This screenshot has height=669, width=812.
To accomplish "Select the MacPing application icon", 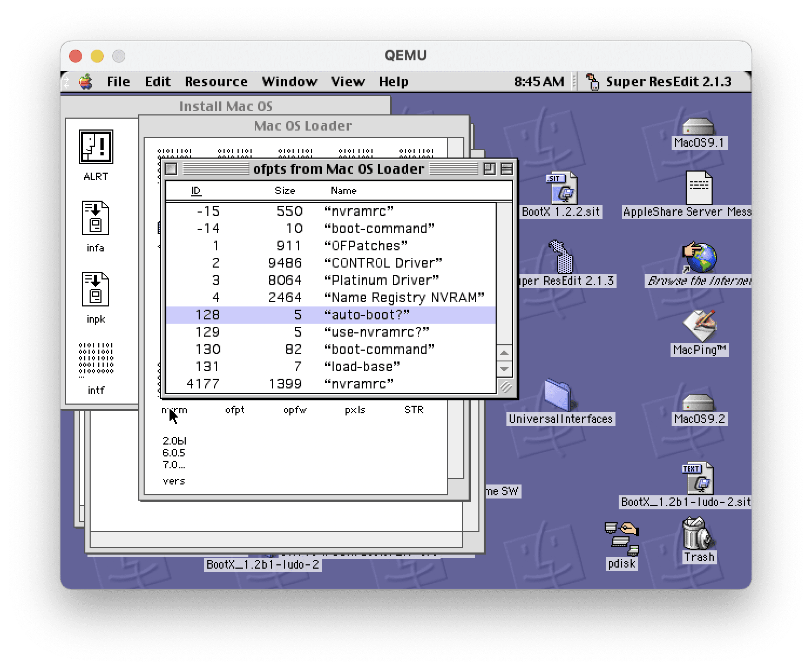I will click(700, 325).
